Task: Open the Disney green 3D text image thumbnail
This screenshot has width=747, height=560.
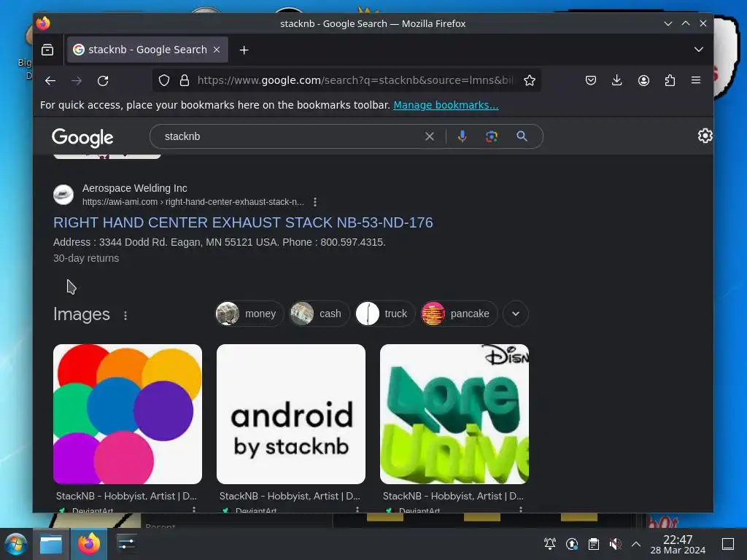Action: point(454,414)
